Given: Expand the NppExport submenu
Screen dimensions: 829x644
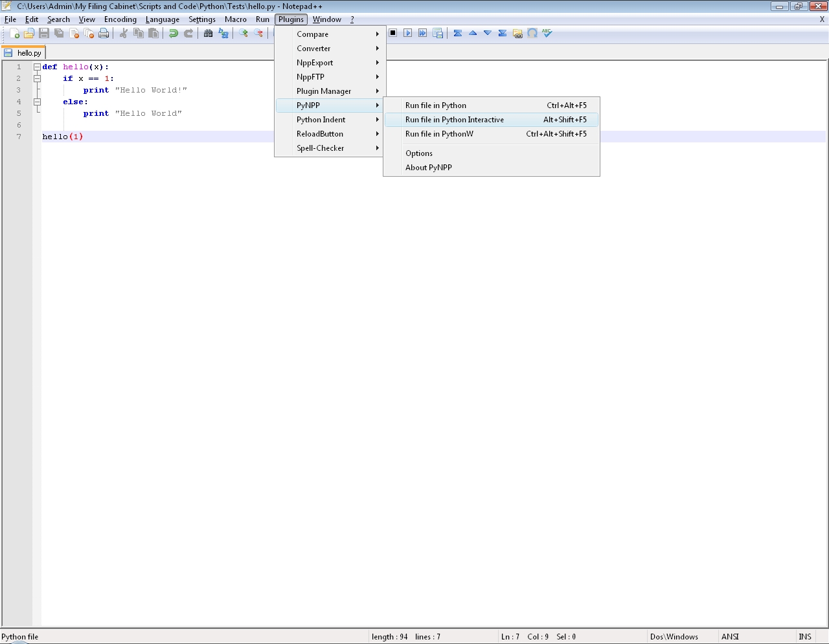Looking at the screenshot, I should point(330,63).
